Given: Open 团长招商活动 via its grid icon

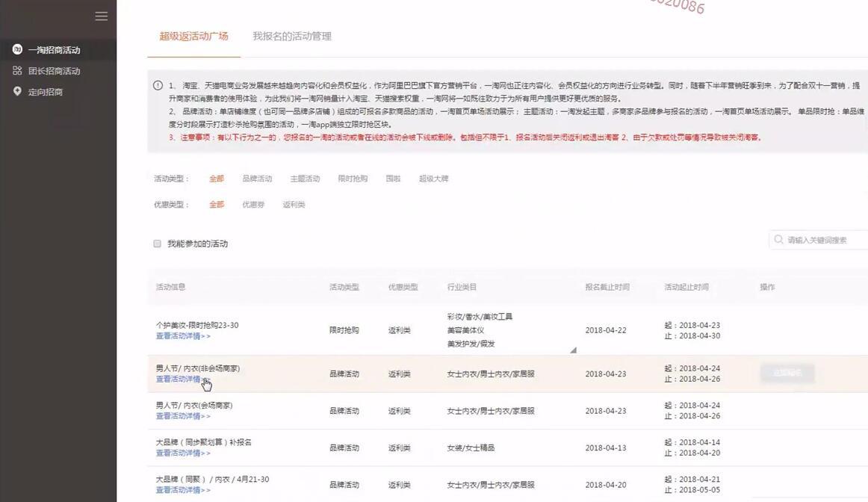Looking at the screenshot, I should [16, 69].
